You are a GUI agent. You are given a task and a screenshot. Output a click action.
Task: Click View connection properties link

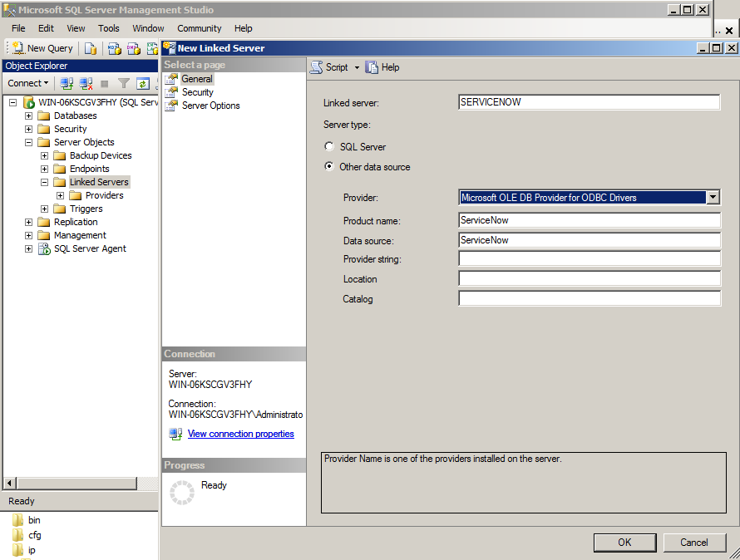tap(240, 434)
